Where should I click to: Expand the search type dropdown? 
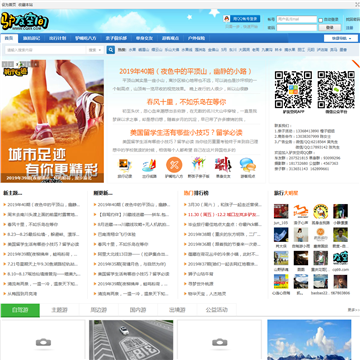[95, 50]
